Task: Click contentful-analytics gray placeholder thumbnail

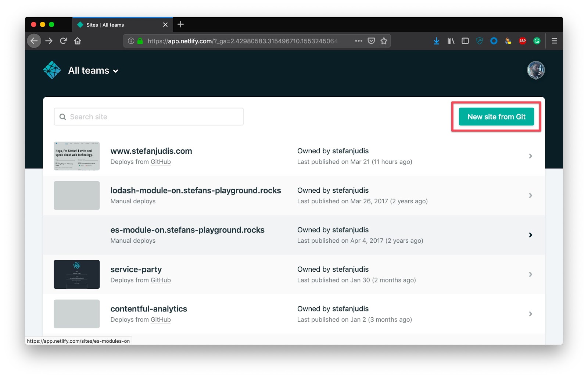Action: click(76, 314)
